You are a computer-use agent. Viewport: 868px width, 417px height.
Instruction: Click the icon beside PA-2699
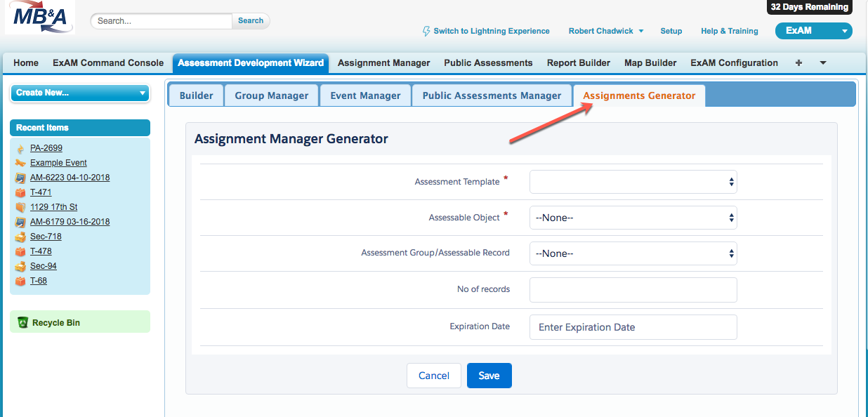click(x=20, y=148)
